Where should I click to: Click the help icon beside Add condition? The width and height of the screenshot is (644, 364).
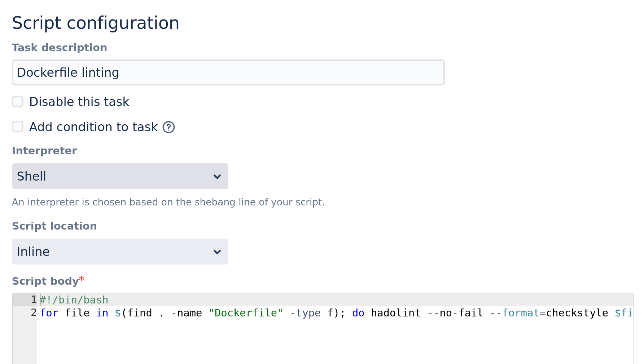tap(168, 127)
